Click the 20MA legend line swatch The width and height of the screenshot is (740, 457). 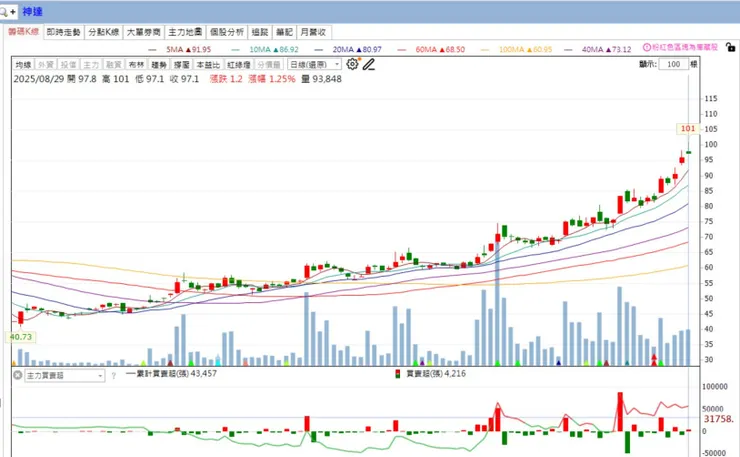[x=319, y=50]
